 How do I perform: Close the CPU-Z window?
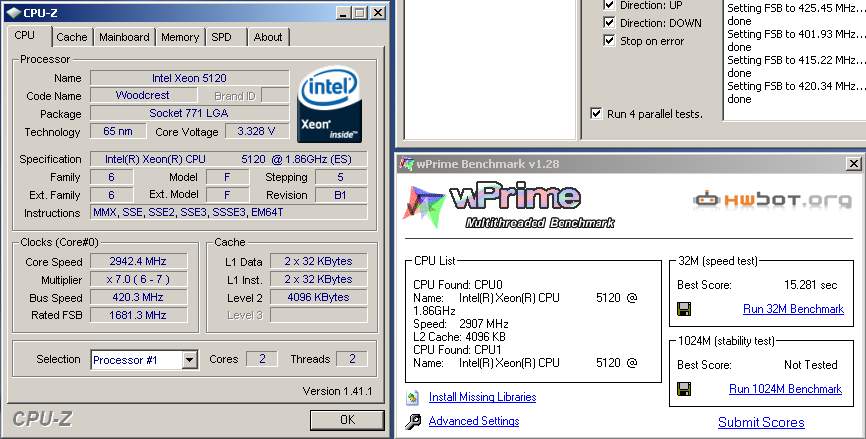pyautogui.click(x=378, y=13)
